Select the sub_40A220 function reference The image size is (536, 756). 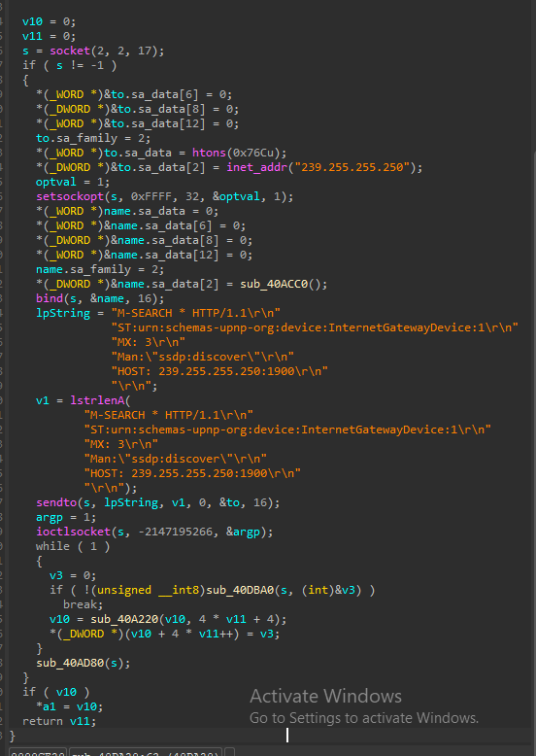[x=124, y=619]
